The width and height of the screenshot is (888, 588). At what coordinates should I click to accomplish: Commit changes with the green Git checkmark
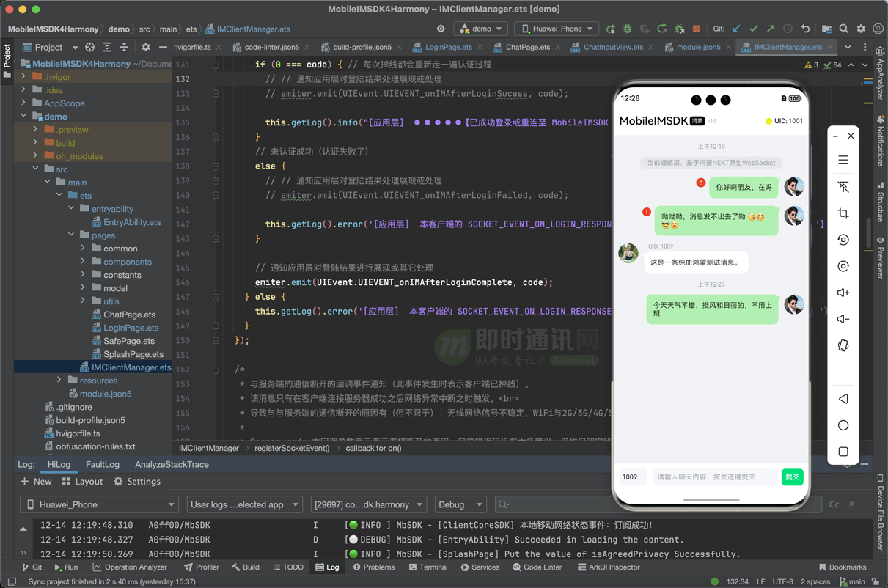tap(754, 28)
